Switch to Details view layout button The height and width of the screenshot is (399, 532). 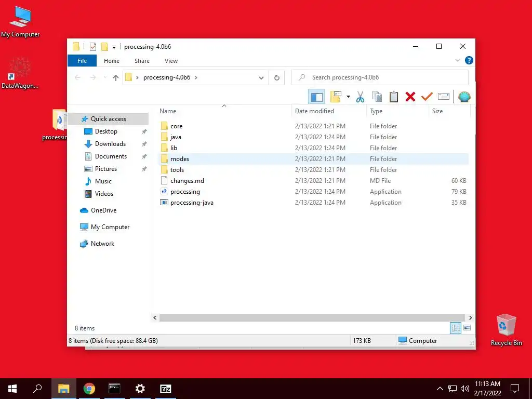(x=456, y=328)
